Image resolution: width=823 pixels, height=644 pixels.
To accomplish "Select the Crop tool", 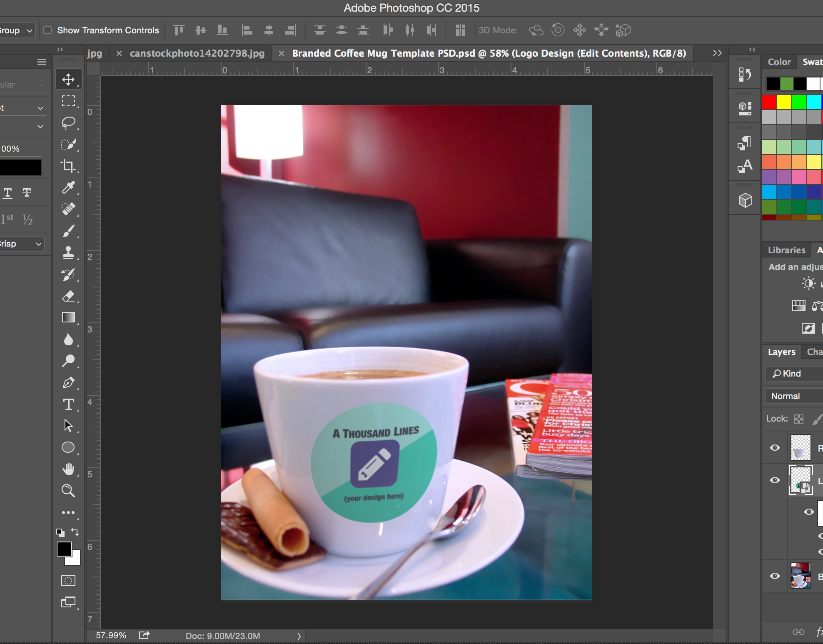I will click(68, 166).
